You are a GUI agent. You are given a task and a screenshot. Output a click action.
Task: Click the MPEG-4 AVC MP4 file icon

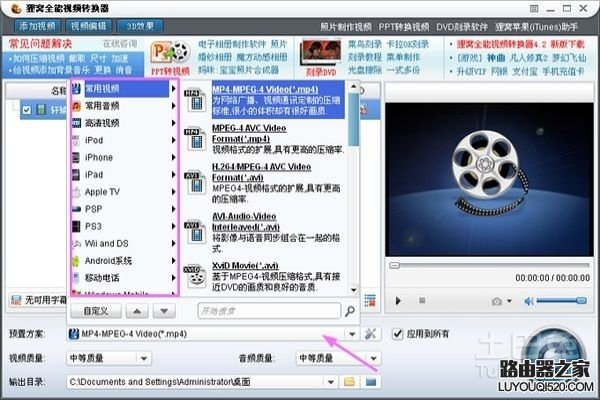[x=195, y=139]
